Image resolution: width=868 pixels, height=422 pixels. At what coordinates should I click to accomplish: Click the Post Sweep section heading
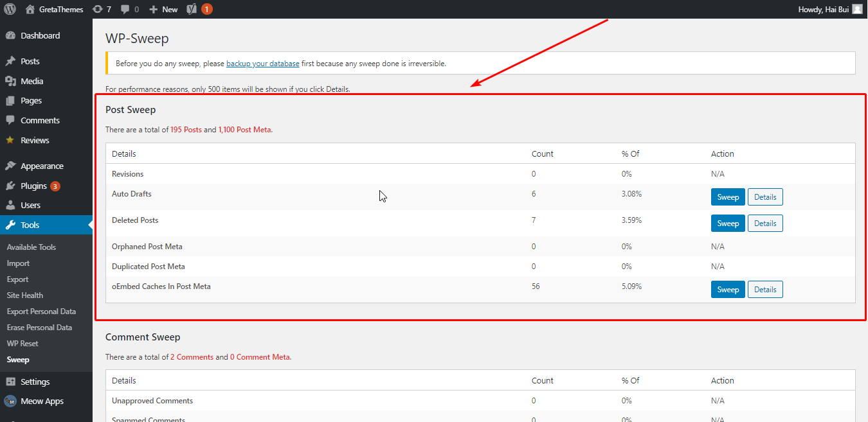pyautogui.click(x=131, y=110)
